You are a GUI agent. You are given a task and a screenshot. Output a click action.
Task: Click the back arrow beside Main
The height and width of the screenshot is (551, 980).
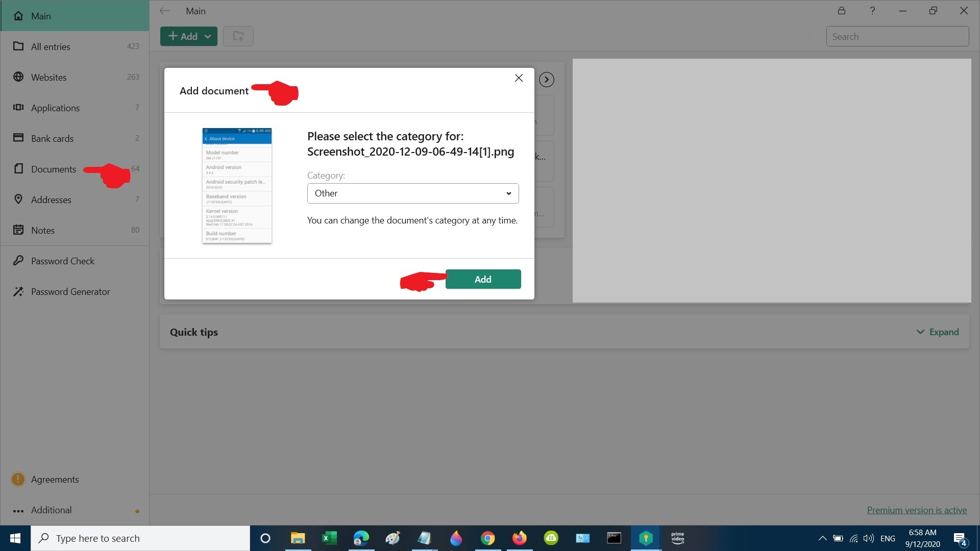click(x=164, y=11)
